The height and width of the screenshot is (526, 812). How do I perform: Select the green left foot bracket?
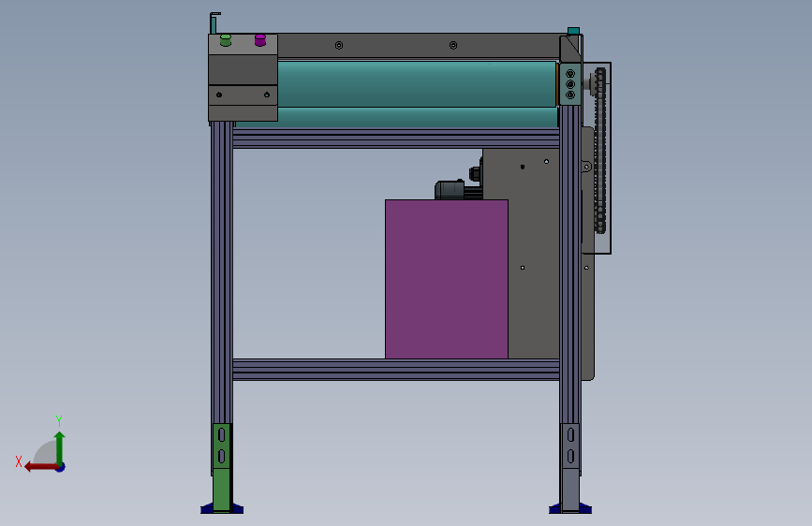[x=222, y=467]
